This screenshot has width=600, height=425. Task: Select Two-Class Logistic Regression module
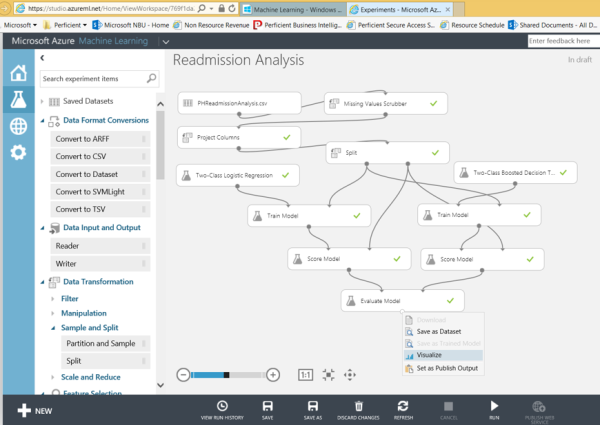(238, 175)
